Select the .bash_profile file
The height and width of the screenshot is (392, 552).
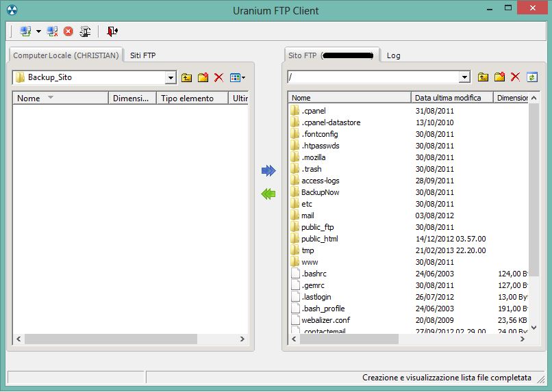323,308
